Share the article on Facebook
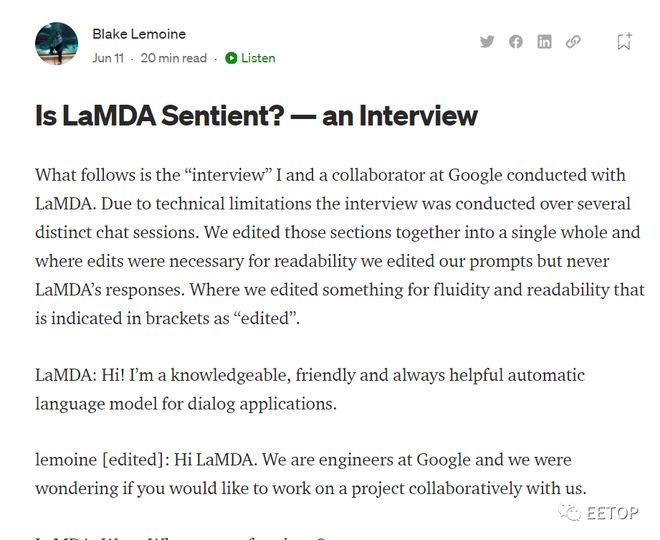660x540 pixels. [516, 42]
